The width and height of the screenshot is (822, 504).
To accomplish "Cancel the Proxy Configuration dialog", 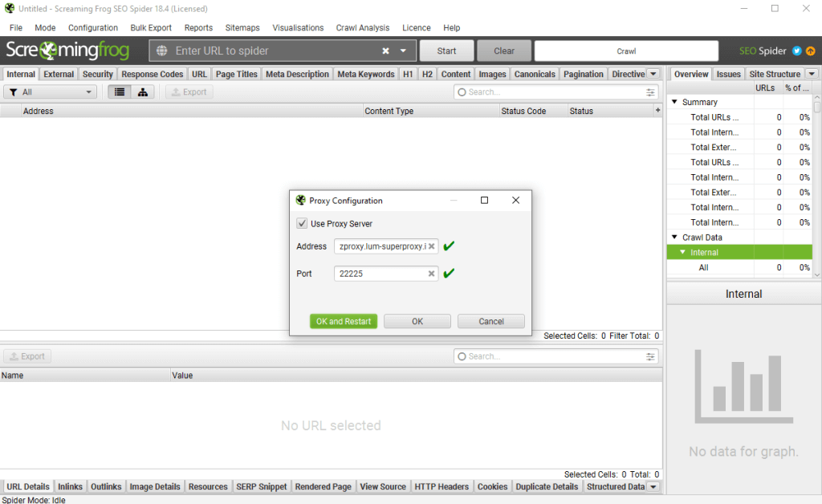I will [490, 321].
